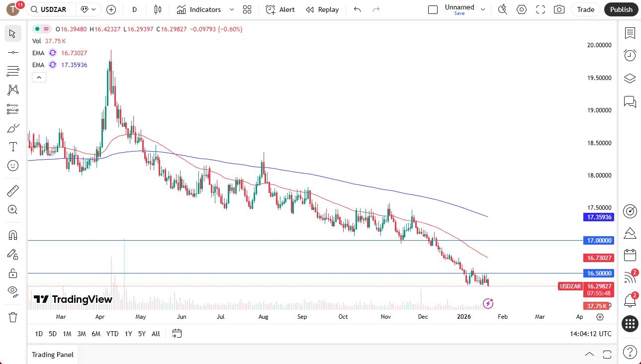Open chart settings gear

coord(521,9)
